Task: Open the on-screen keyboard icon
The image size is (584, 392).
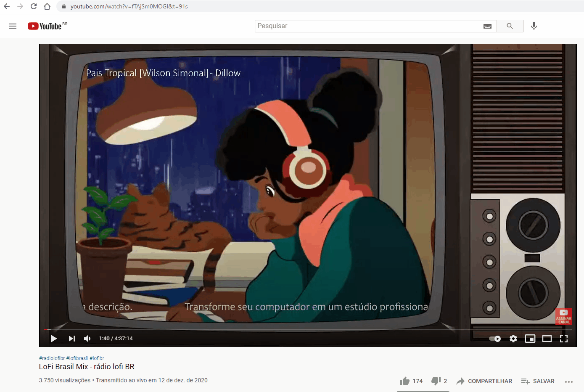Action: [x=487, y=26]
